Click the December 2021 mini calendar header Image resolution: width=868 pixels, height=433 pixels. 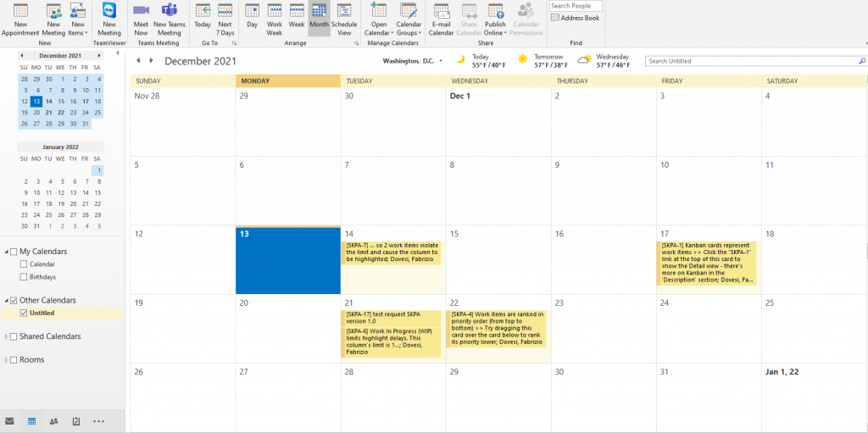tap(60, 55)
